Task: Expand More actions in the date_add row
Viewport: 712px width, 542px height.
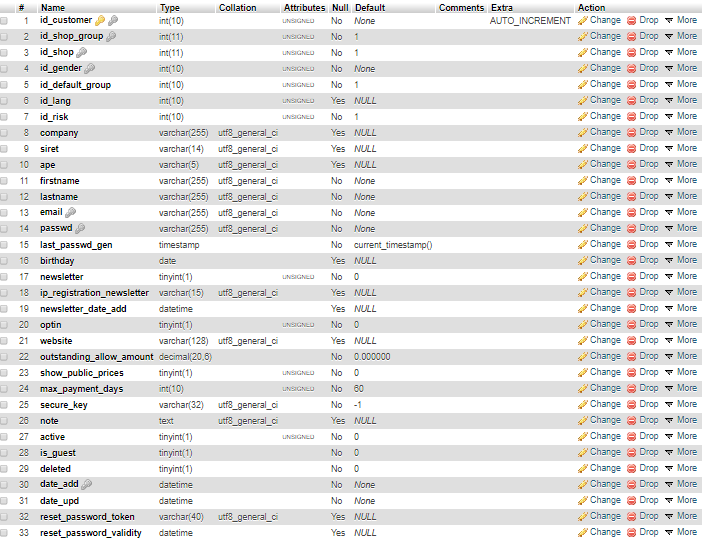Action: tap(681, 484)
